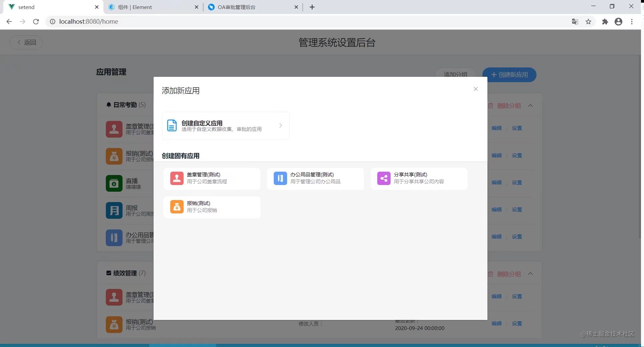Click 编辑 for 日常考勤 报销(测试) row
The height and width of the screenshot is (347, 644).
click(x=496, y=156)
